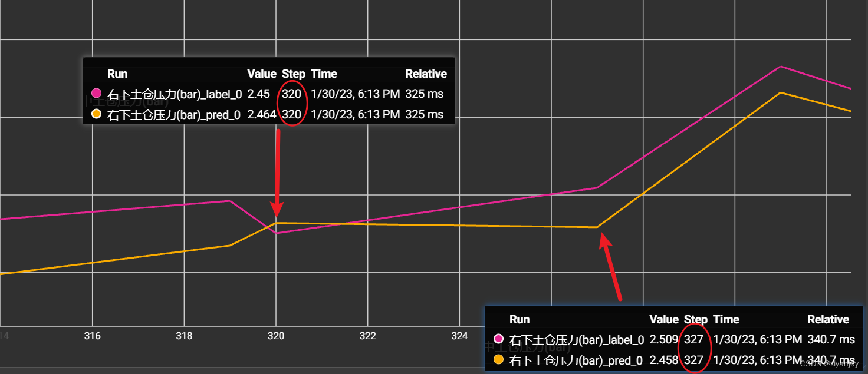This screenshot has height=374, width=868.
Task: Click x-axis tick label 322
Action: click(367, 336)
